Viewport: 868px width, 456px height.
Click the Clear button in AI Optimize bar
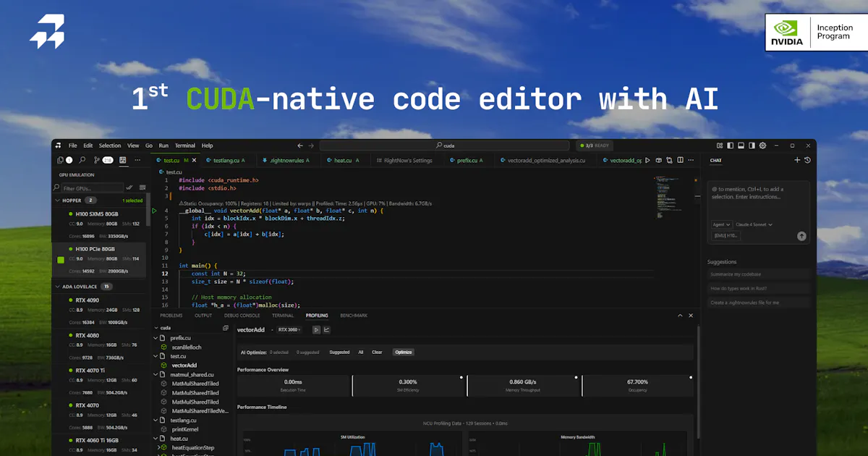click(x=377, y=352)
